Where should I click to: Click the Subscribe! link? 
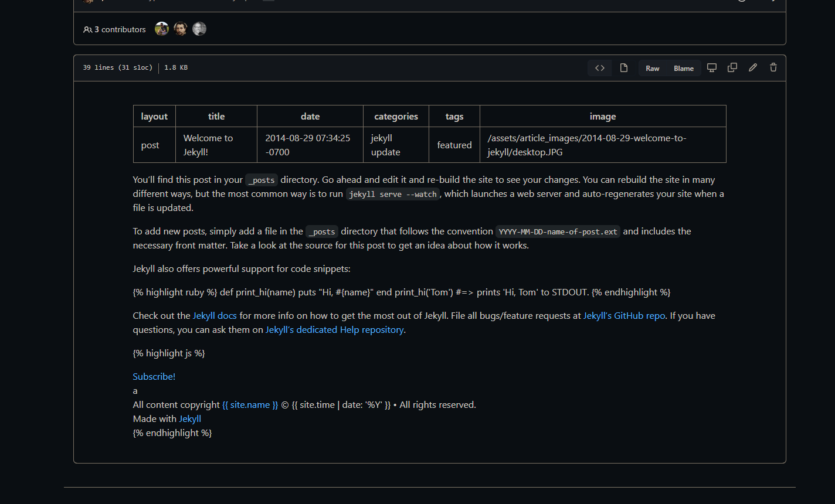coord(154,377)
